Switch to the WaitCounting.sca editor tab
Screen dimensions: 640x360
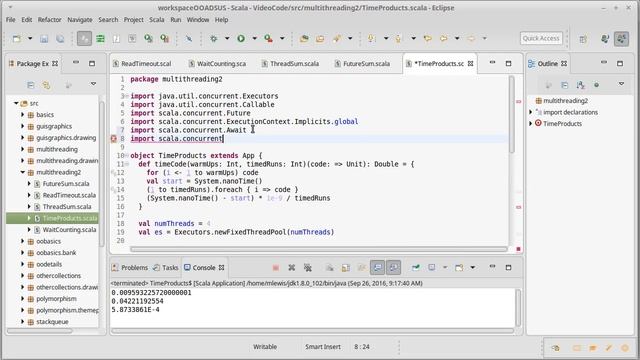click(218, 64)
